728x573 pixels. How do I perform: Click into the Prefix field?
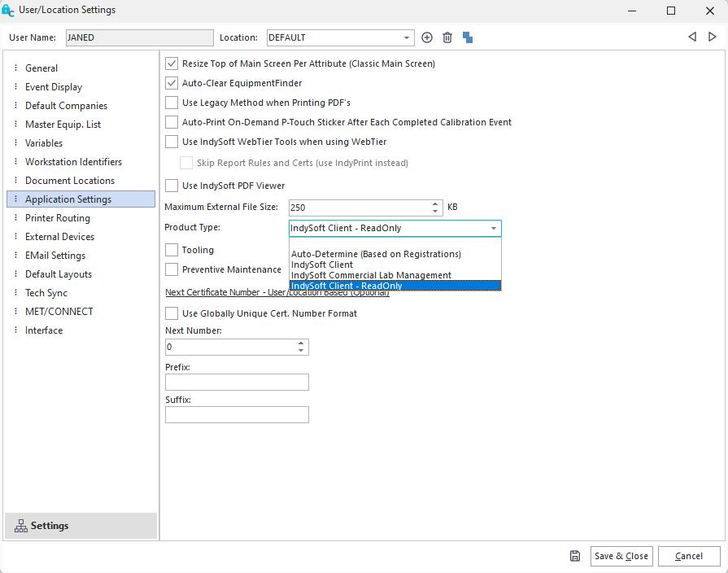tap(237, 382)
